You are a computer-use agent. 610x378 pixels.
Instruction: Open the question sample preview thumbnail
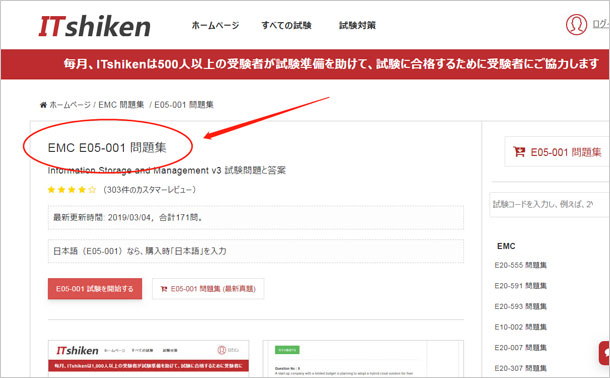click(363, 358)
